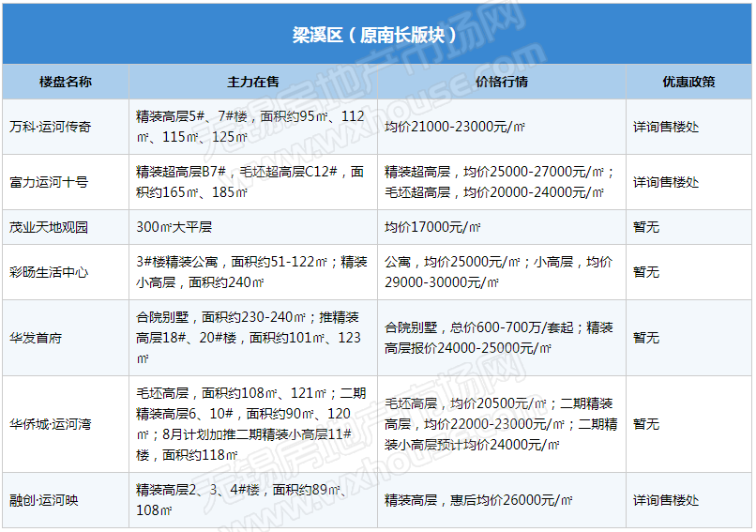This screenshot has width=756, height=532.
Task: Click the 优惠政策 column header
Action: pos(688,82)
